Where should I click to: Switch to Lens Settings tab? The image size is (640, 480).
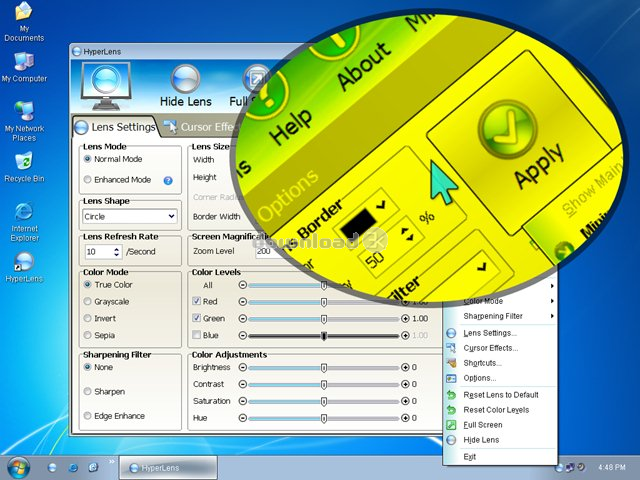[x=116, y=127]
